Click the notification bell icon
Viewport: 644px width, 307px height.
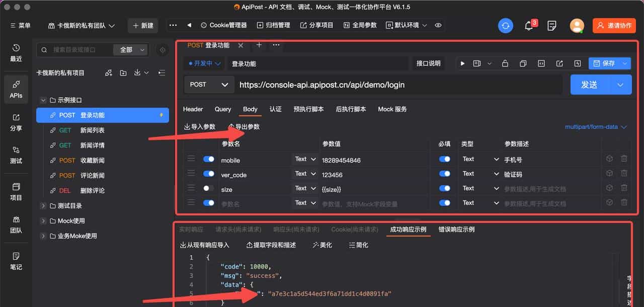point(529,25)
